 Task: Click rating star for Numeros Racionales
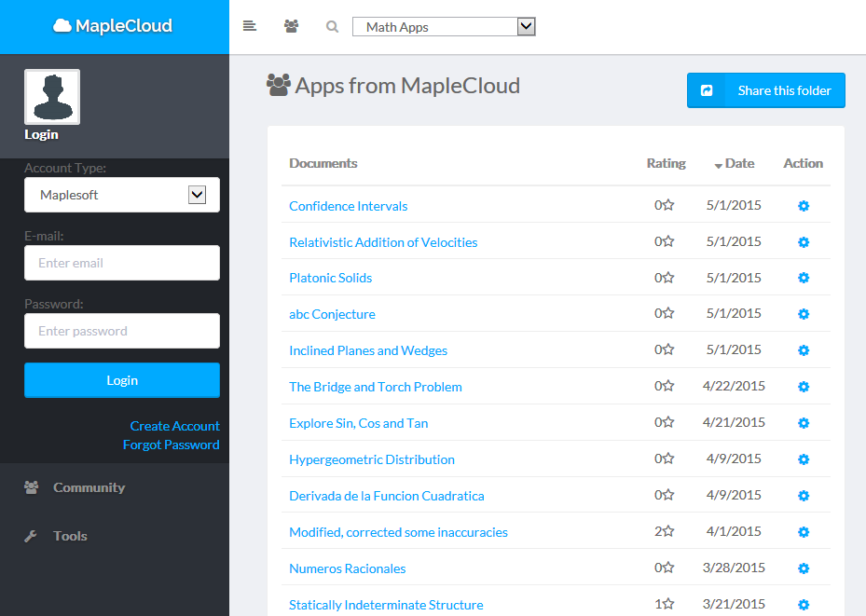click(668, 567)
